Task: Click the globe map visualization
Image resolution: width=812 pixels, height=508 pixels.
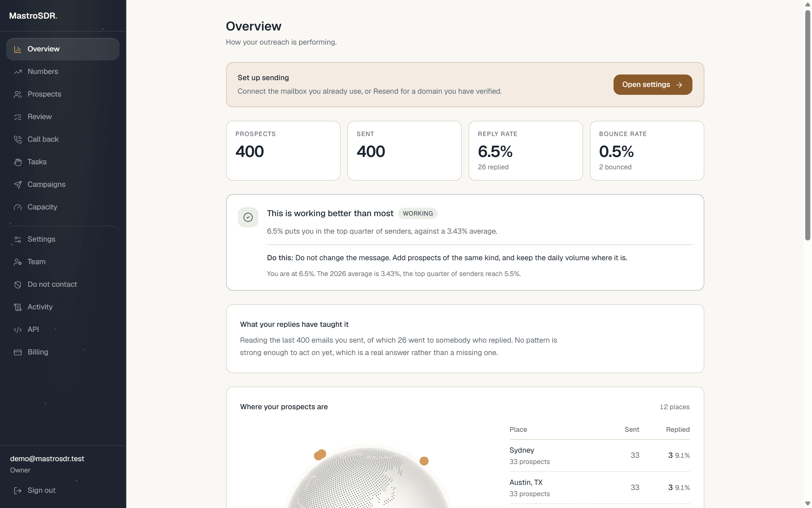Action: coord(369,477)
